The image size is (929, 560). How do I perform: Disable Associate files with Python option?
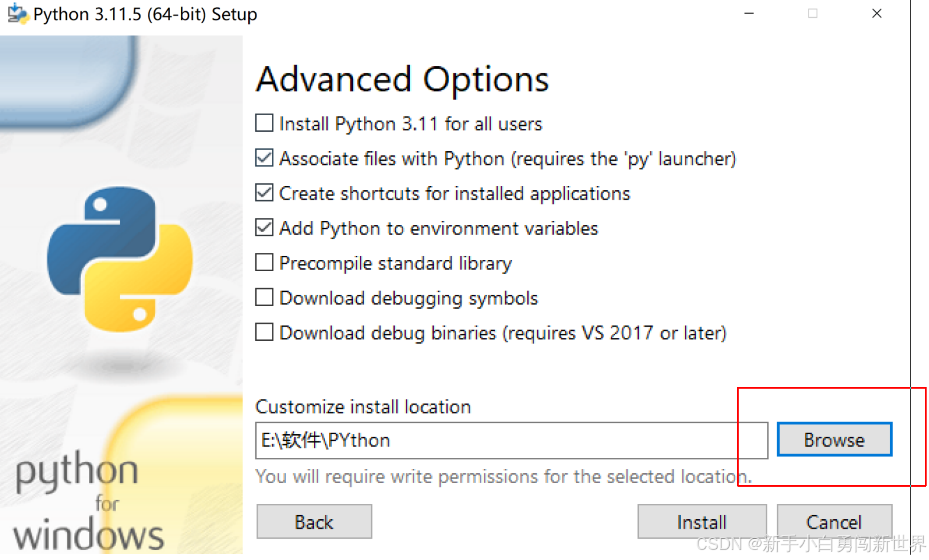pyautogui.click(x=264, y=158)
